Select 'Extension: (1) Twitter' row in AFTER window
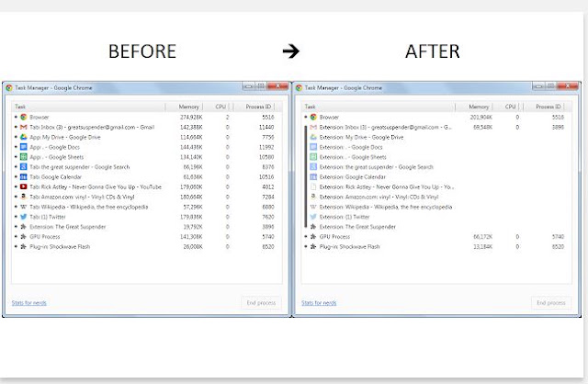Viewport: 588px width, 384px height. [x=436, y=217]
